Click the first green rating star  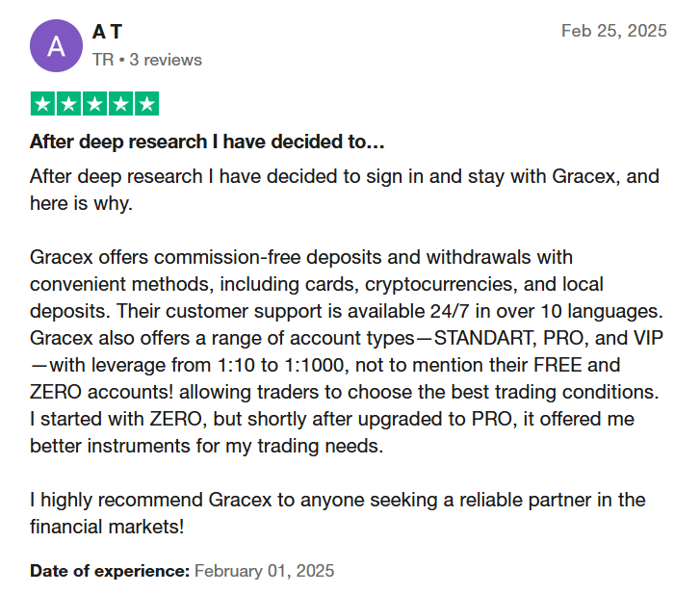[x=42, y=104]
